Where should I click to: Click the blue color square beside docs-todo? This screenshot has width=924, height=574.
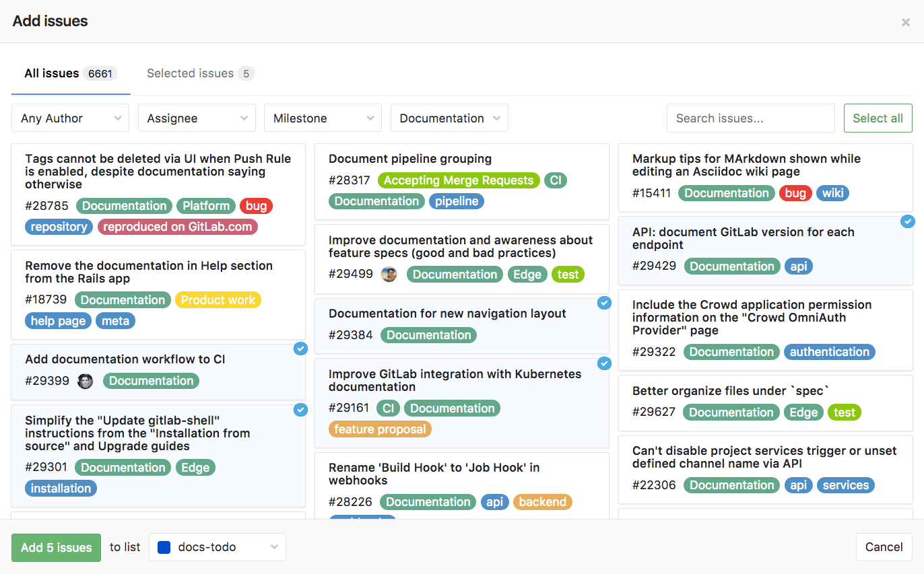(x=164, y=547)
